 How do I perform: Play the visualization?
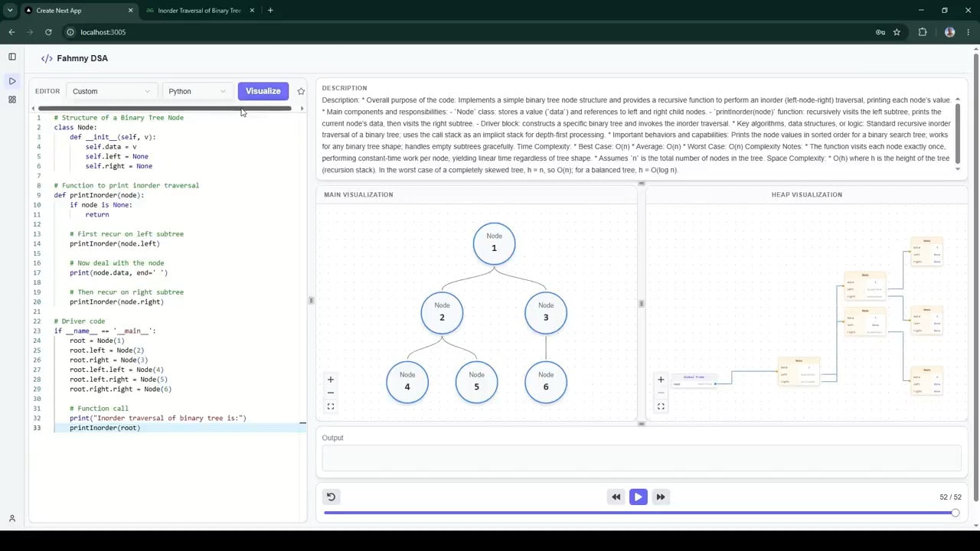[638, 497]
